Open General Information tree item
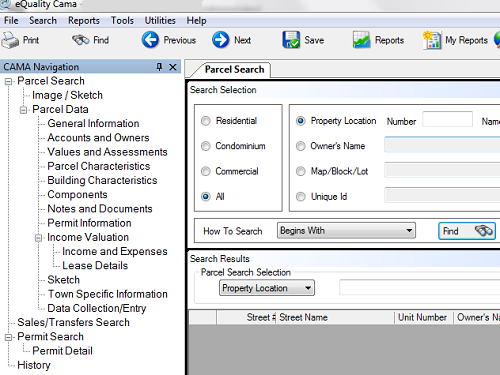The height and width of the screenshot is (375, 500). click(93, 124)
